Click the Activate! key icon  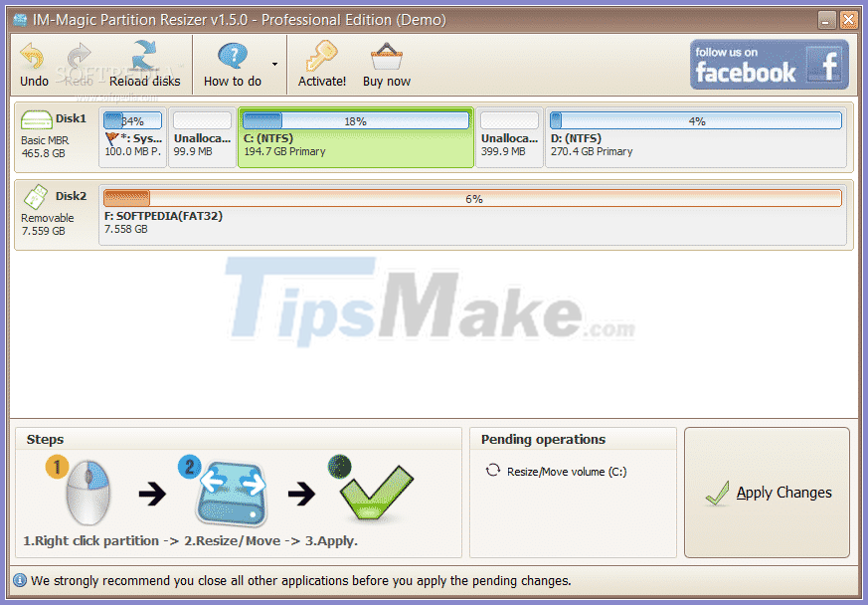321,56
